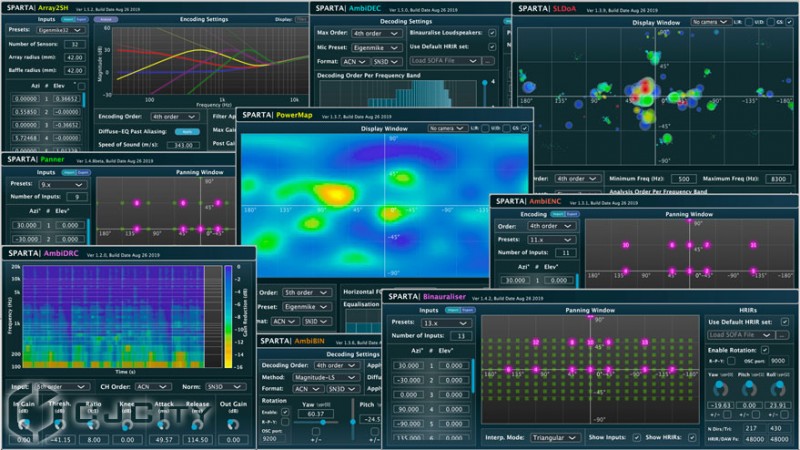The width and height of the screenshot is (800, 450).
Task: Open CH Order ACN dropdown in AmbiDRC
Action: [153, 387]
